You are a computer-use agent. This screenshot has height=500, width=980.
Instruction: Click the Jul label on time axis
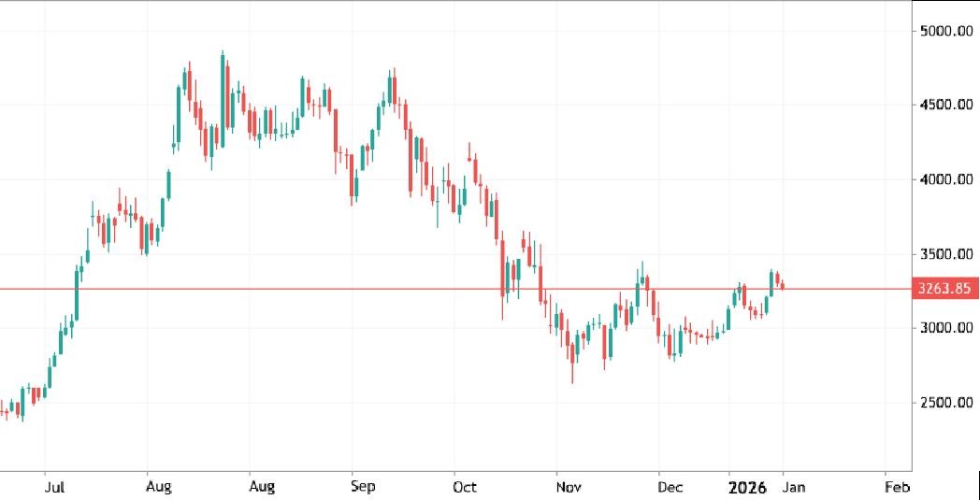click(x=55, y=487)
